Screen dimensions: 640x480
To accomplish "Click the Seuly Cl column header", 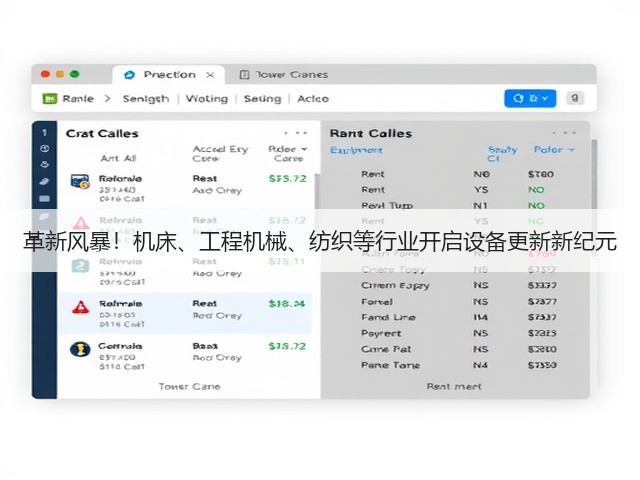I will 502,154.
